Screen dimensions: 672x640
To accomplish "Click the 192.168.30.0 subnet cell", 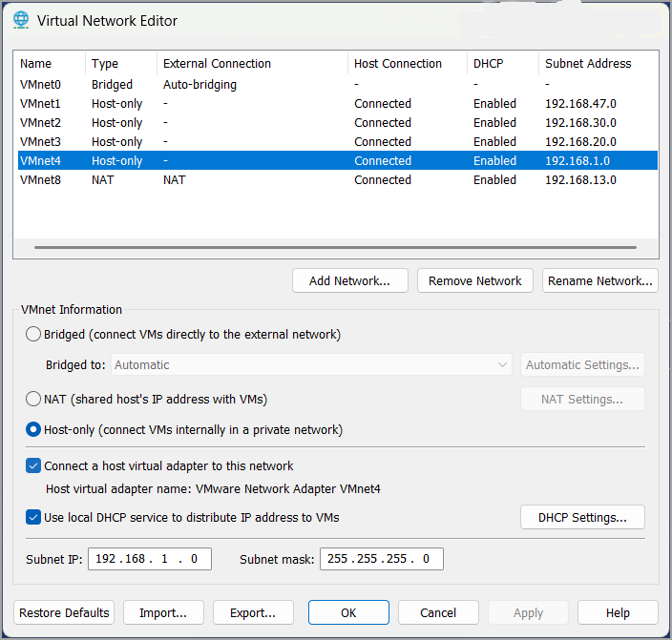I will point(580,122).
